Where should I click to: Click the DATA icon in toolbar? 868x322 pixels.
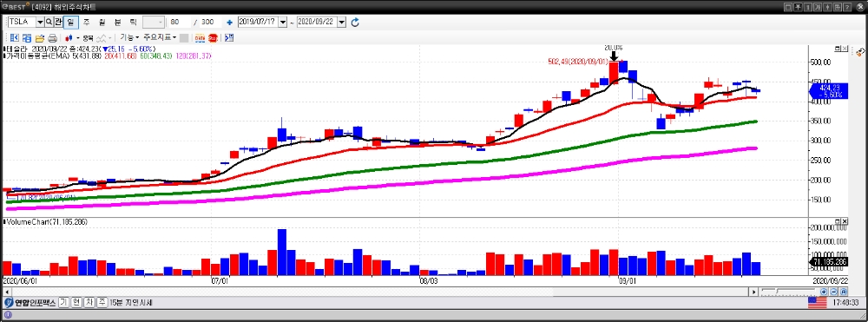tap(200, 38)
